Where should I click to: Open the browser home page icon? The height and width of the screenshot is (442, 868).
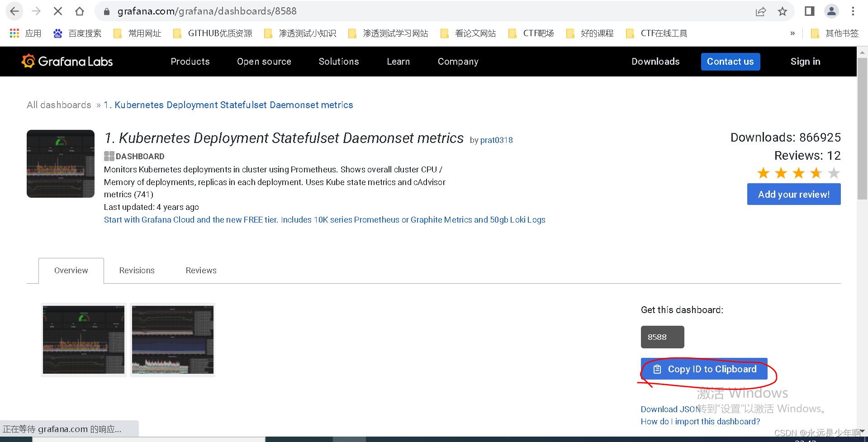click(80, 11)
